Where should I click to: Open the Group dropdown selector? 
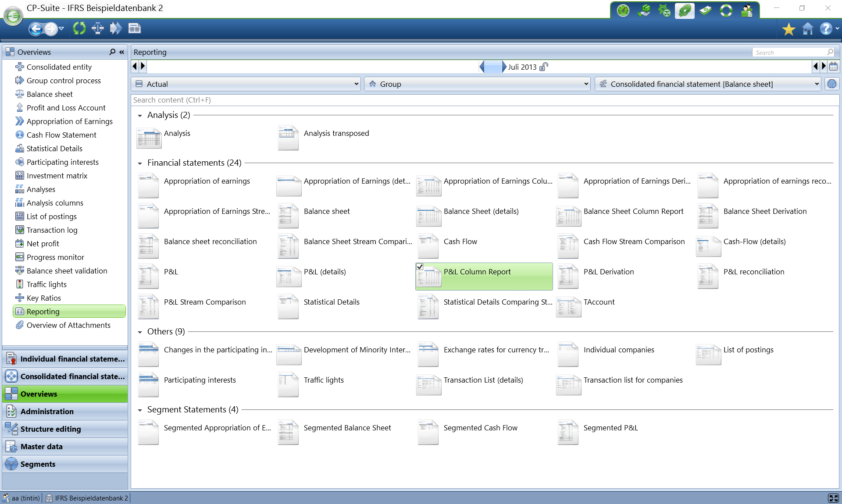[587, 84]
